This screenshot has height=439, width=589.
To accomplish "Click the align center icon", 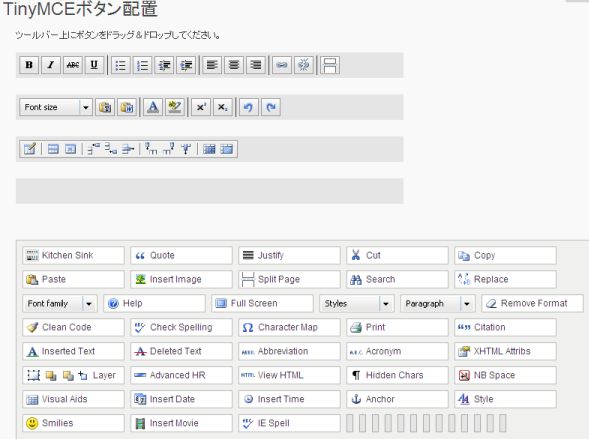I will coord(234,65).
